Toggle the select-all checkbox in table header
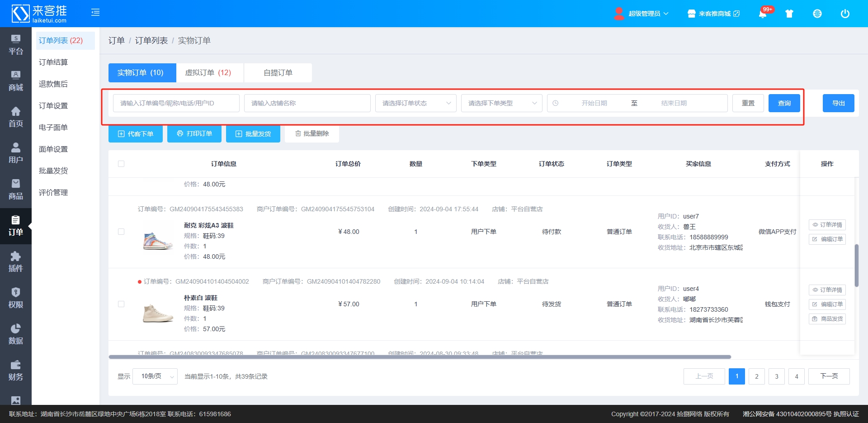This screenshot has height=423, width=868. tap(121, 164)
